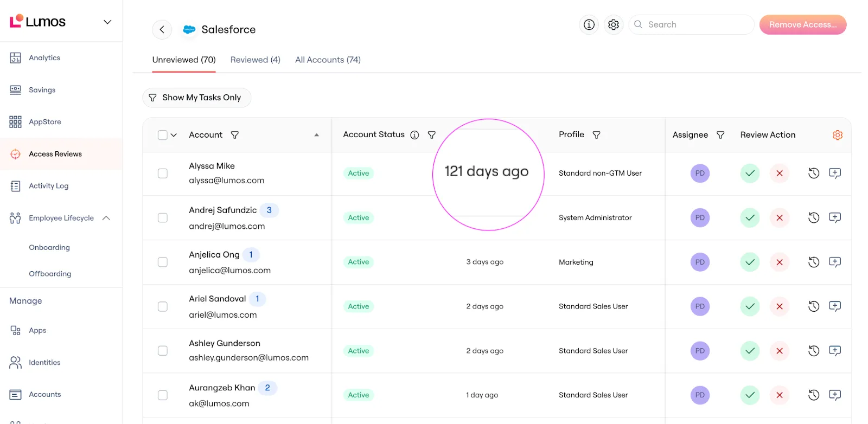Toggle Show My Tasks Only filter
Screen dimensions: 868x424
(x=196, y=98)
